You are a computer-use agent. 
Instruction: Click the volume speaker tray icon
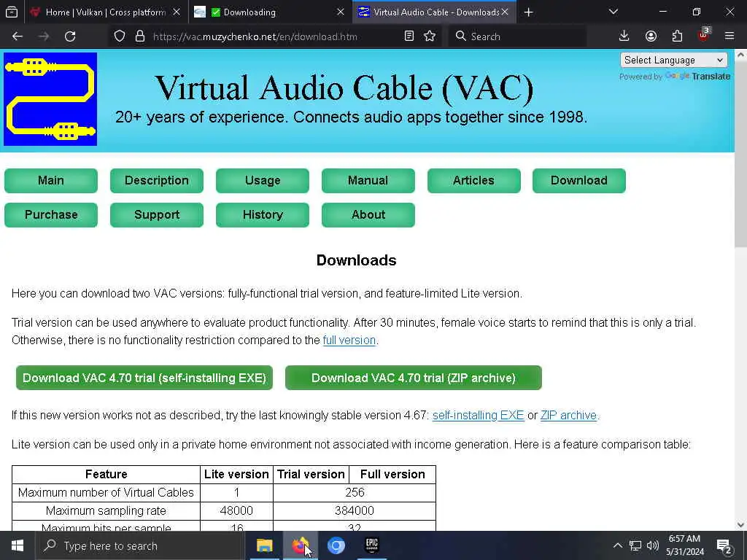(x=653, y=545)
